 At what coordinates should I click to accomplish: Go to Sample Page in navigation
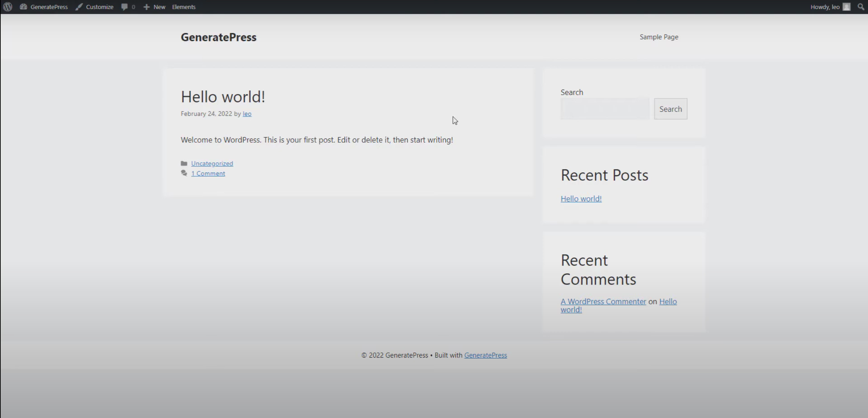pyautogui.click(x=659, y=37)
